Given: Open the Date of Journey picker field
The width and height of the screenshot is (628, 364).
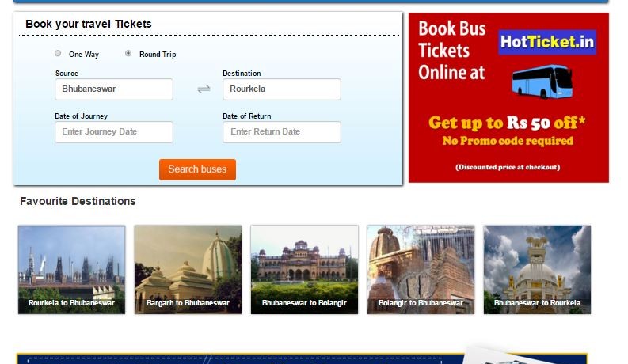Looking at the screenshot, I should coord(114,132).
